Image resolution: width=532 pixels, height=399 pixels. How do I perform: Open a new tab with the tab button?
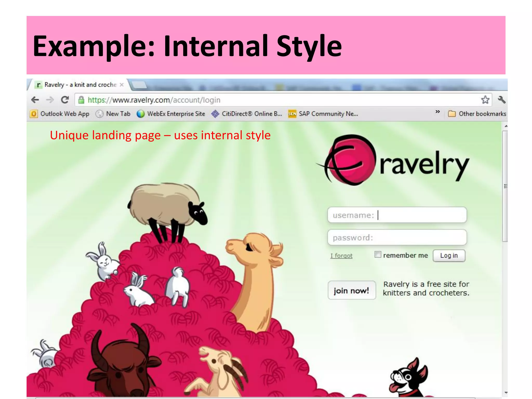click(139, 85)
